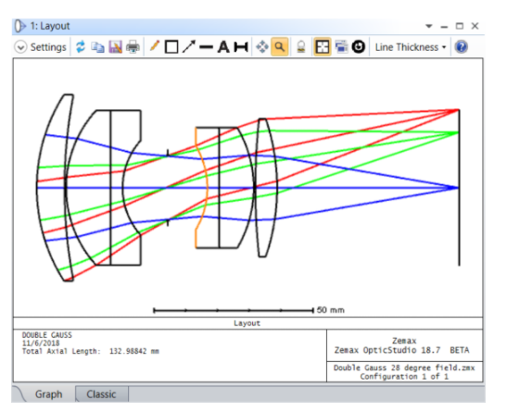Select the H-shaped measure tool

pos(241,47)
